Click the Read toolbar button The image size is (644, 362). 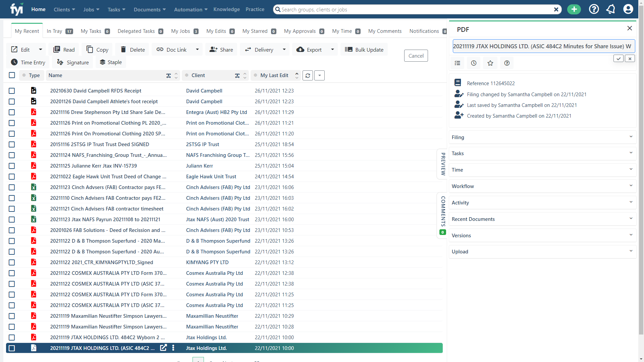pyautogui.click(x=64, y=50)
